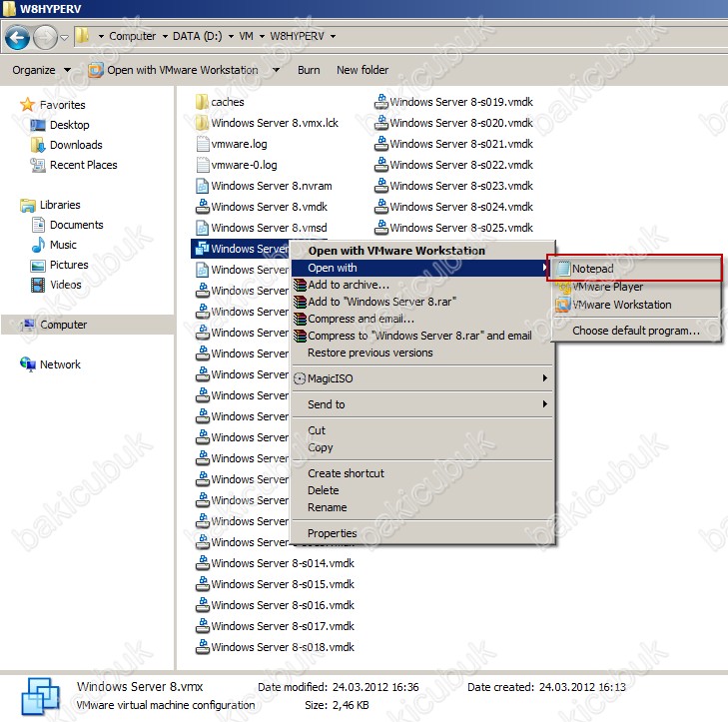Select the Downloads folder icon in Favorites

pyautogui.click(x=39, y=145)
